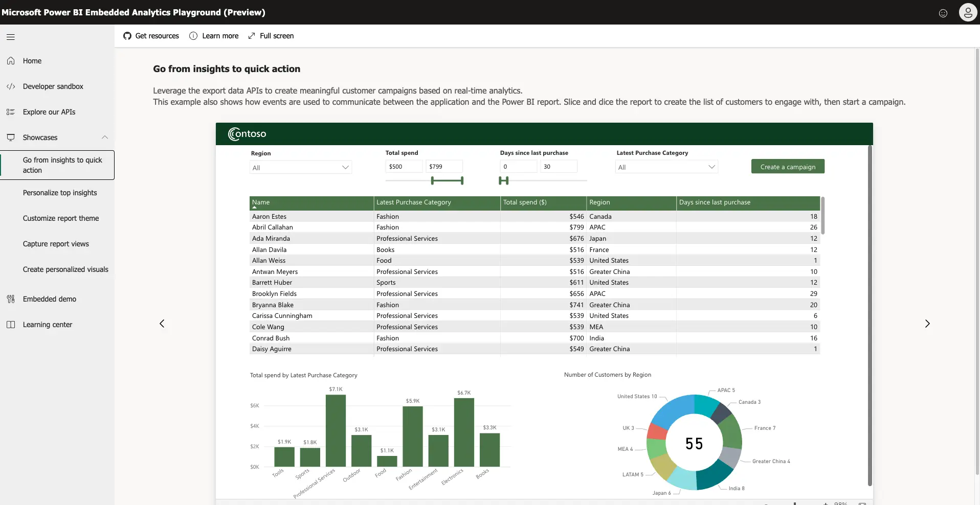Click the report vertical scrollbar
Viewport: 980px width, 505px height.
[x=870, y=315]
